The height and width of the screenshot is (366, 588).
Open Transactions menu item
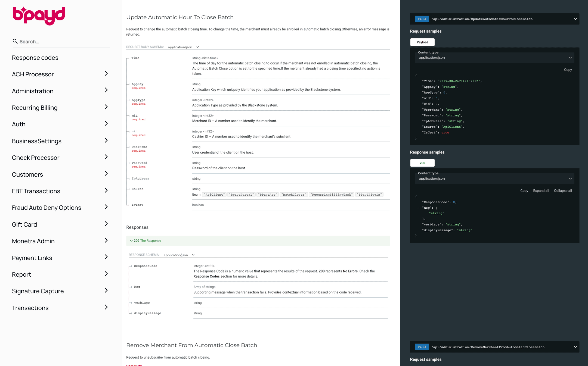point(30,308)
